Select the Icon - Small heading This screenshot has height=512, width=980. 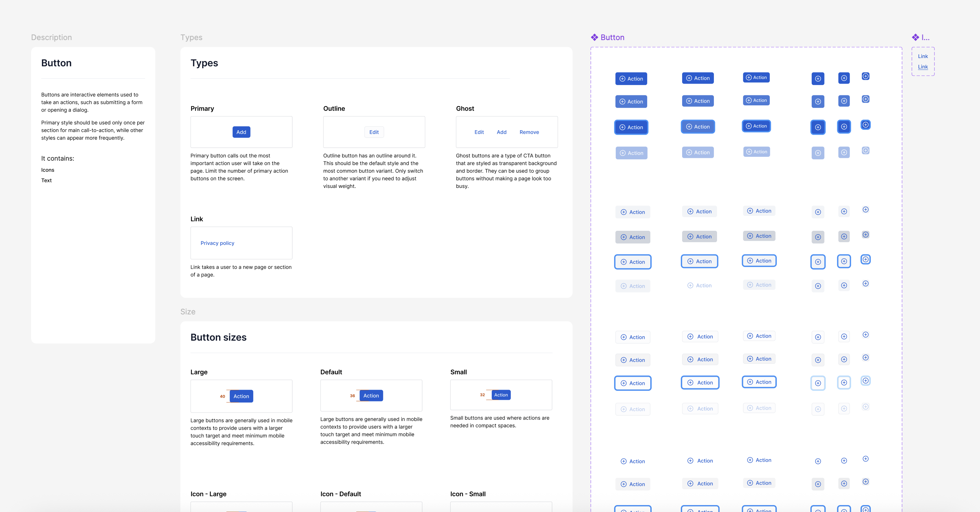click(x=468, y=494)
